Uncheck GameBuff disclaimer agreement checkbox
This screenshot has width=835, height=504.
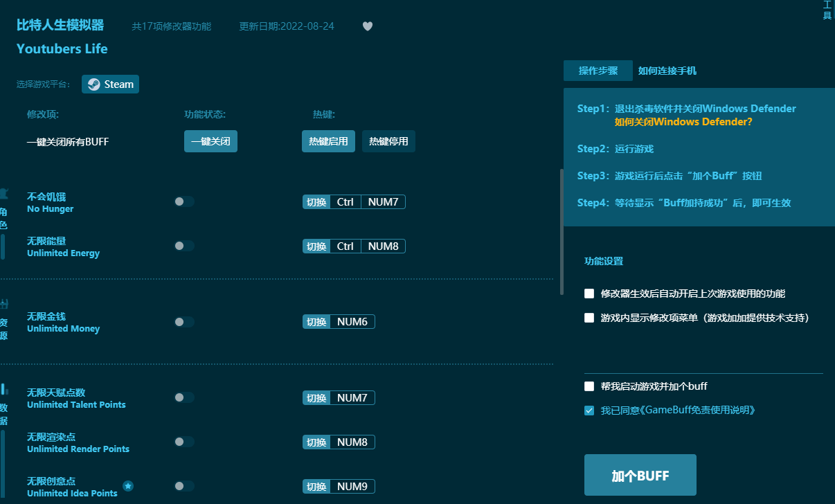[x=589, y=411]
